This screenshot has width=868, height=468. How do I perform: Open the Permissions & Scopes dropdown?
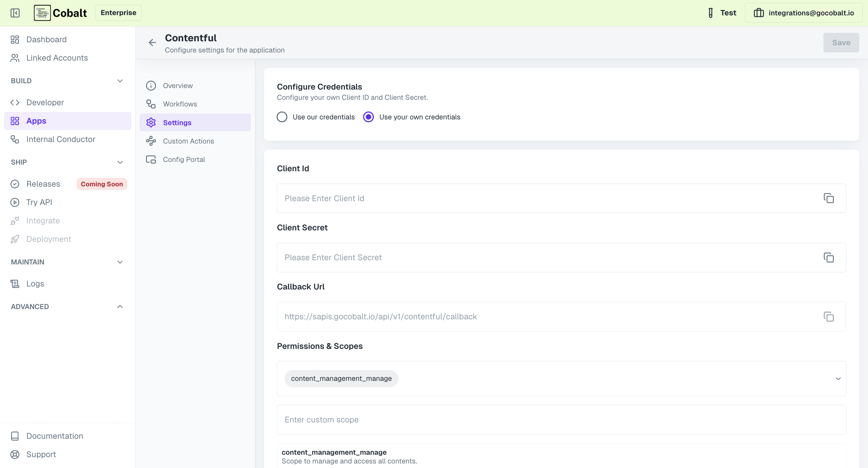click(x=838, y=379)
